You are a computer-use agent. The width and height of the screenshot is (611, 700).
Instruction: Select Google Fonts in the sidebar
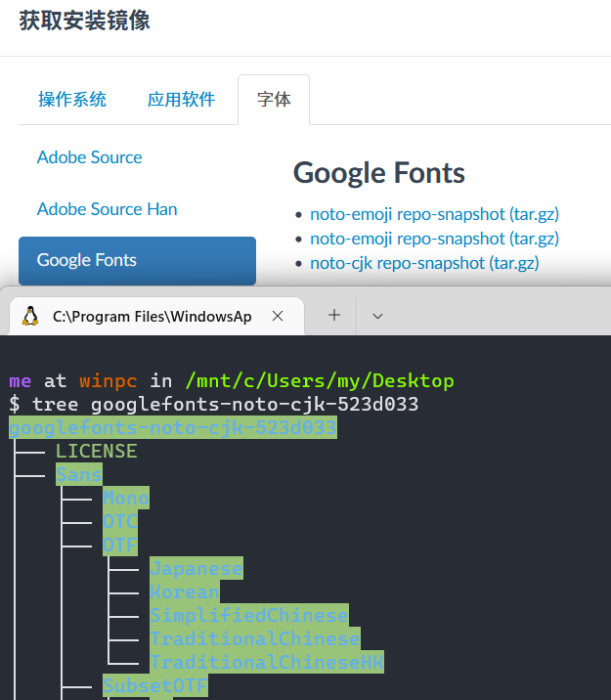point(138,261)
